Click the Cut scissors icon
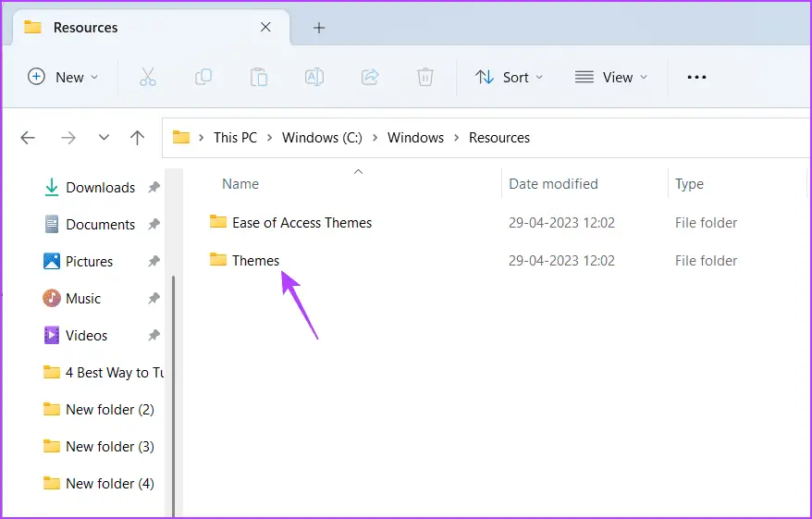Viewport: 812px width, 519px height. pos(148,77)
